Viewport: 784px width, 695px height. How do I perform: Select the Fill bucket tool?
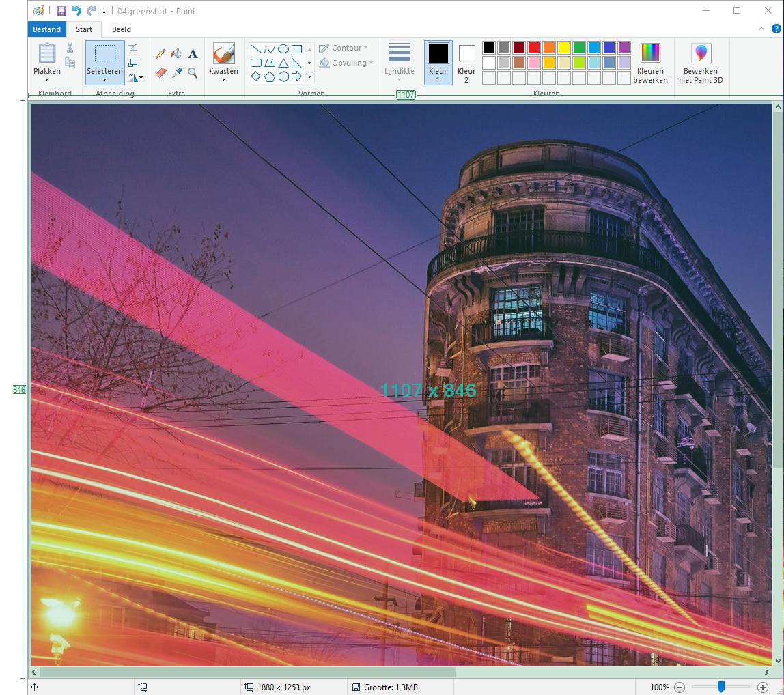point(176,53)
